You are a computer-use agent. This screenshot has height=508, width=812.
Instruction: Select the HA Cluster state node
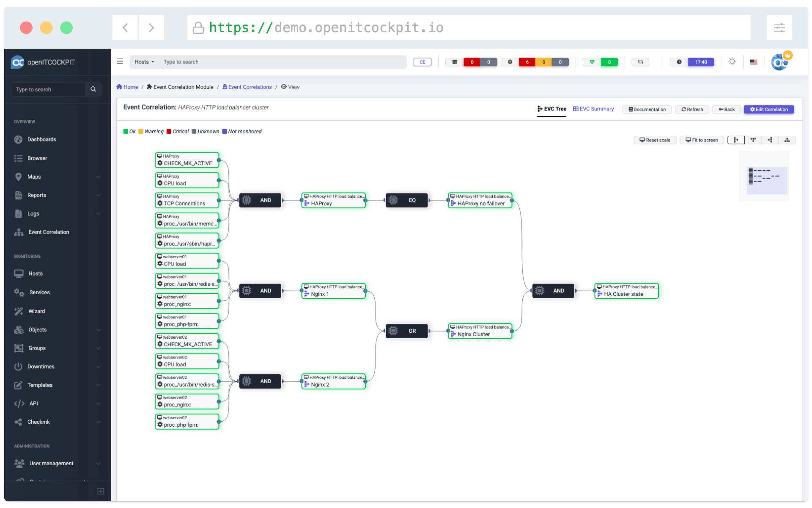(626, 291)
